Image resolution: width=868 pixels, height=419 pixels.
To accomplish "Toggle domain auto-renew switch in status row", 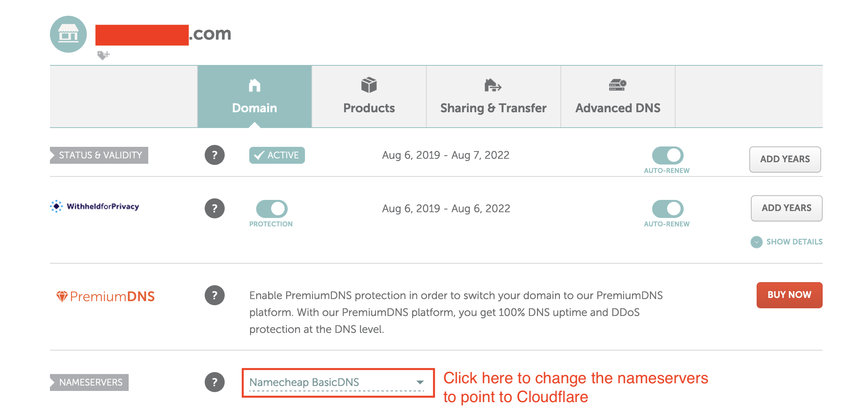I will (668, 155).
